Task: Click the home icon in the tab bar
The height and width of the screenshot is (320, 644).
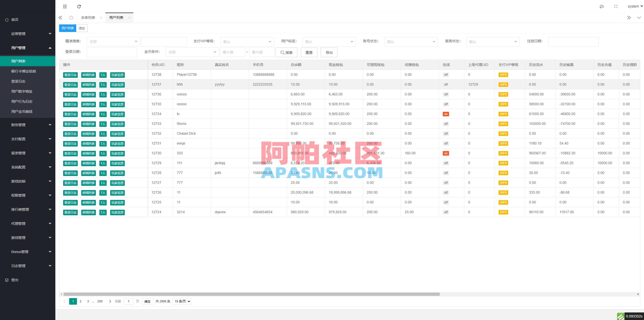Action: [x=71, y=17]
